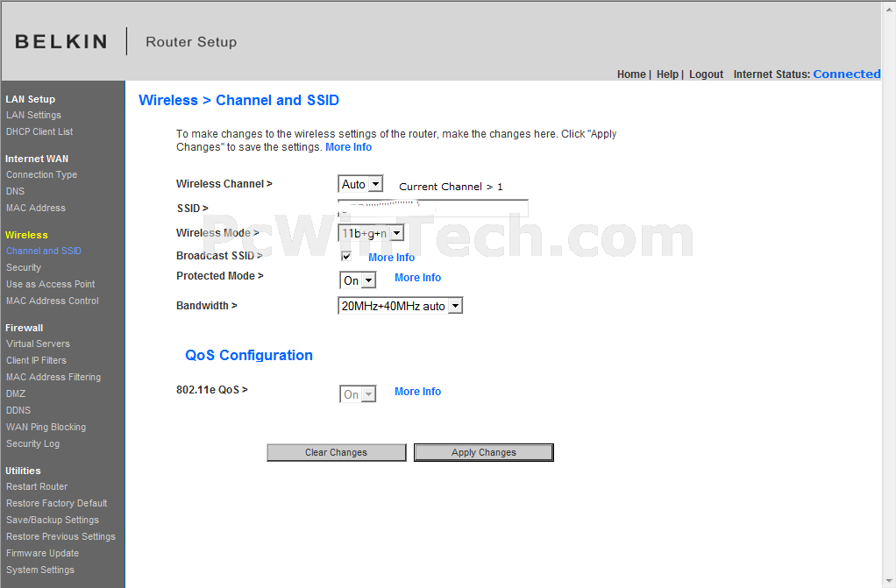Image resolution: width=896 pixels, height=588 pixels.
Task: Open Restore Factory Default in the sidebar
Action: pos(57,503)
